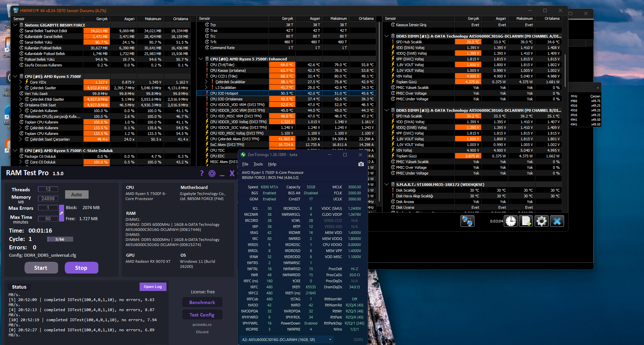Focus the Max Errors input field
The image size is (644, 345).
tap(48, 208)
